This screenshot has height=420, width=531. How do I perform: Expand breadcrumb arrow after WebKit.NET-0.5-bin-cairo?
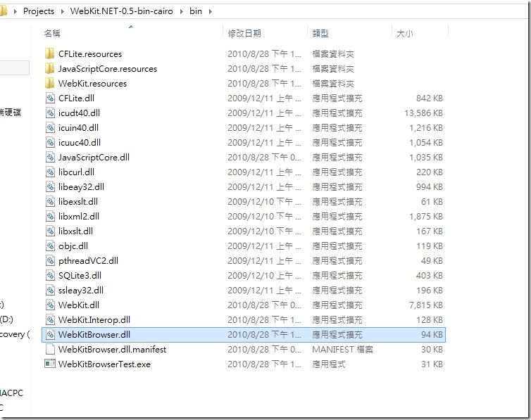click(182, 11)
